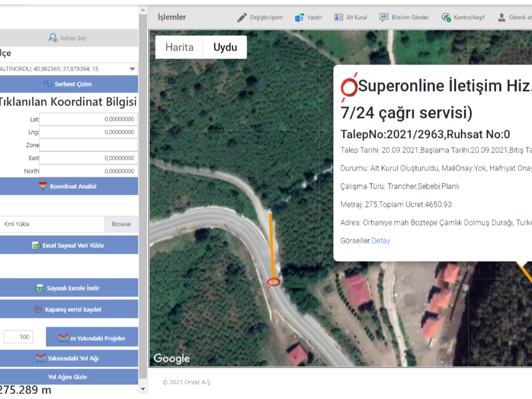Click the Bildirim Gönder icon
Screen dimensions: 532x399
[384, 17]
